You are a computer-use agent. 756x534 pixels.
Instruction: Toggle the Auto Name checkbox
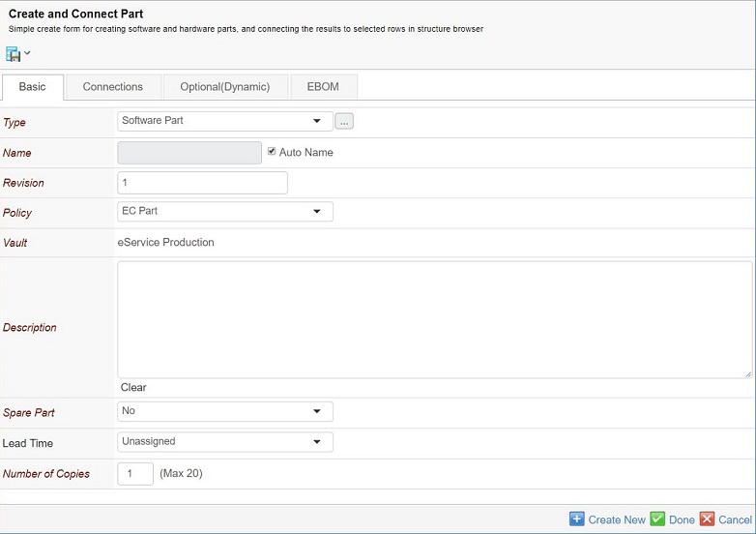pyautogui.click(x=272, y=152)
